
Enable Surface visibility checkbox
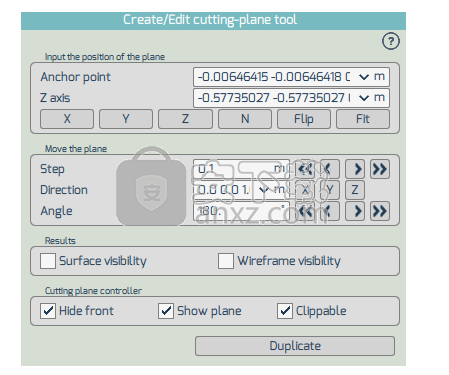(x=48, y=261)
